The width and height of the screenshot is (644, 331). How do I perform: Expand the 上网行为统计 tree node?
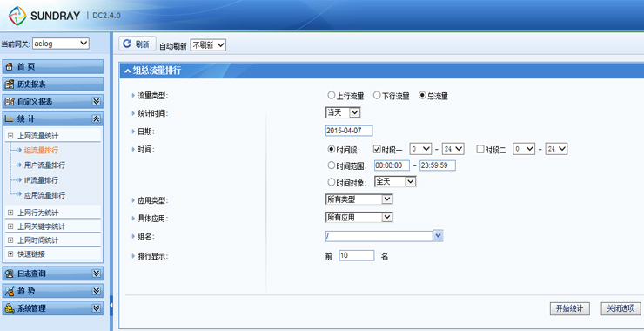click(x=10, y=213)
